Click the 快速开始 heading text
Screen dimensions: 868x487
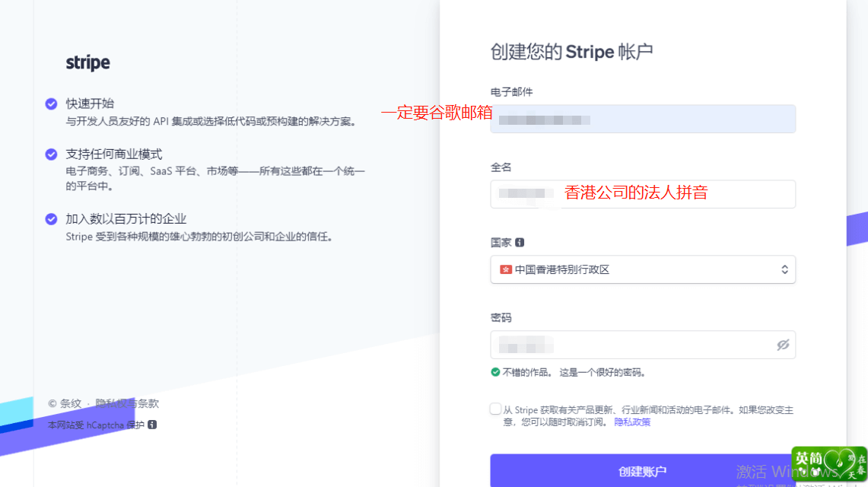(90, 103)
